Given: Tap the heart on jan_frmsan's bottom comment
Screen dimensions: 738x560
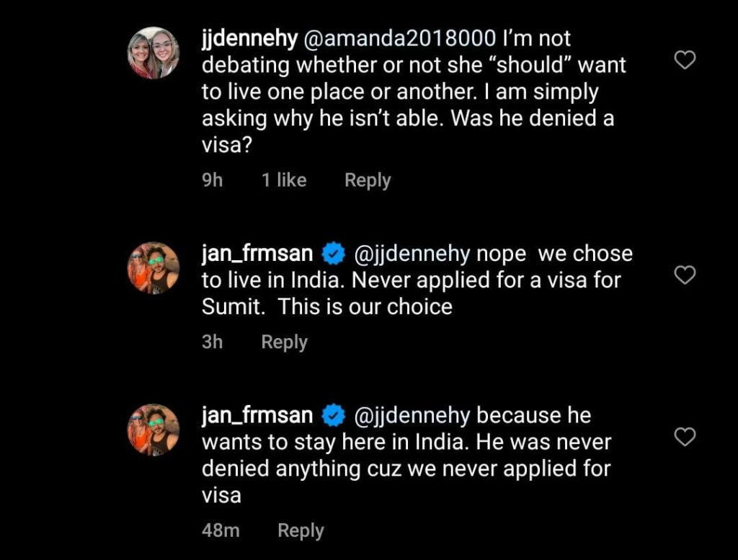Looking at the screenshot, I should point(685,438).
